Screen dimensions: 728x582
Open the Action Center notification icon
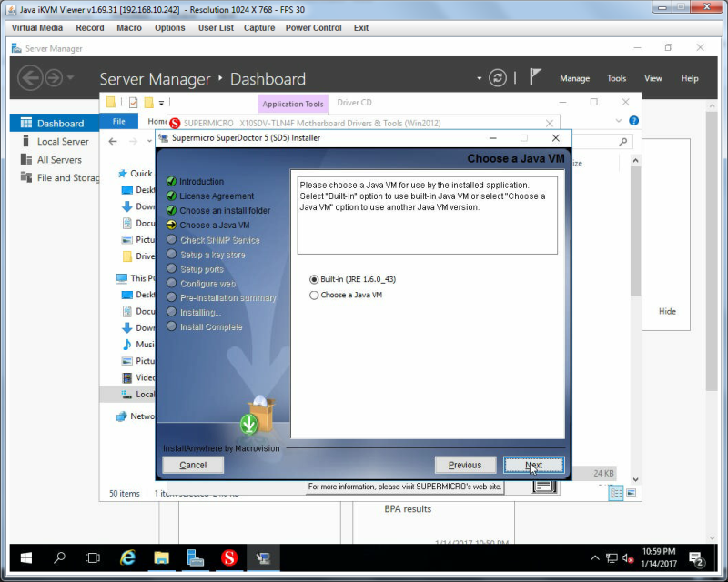(696, 559)
